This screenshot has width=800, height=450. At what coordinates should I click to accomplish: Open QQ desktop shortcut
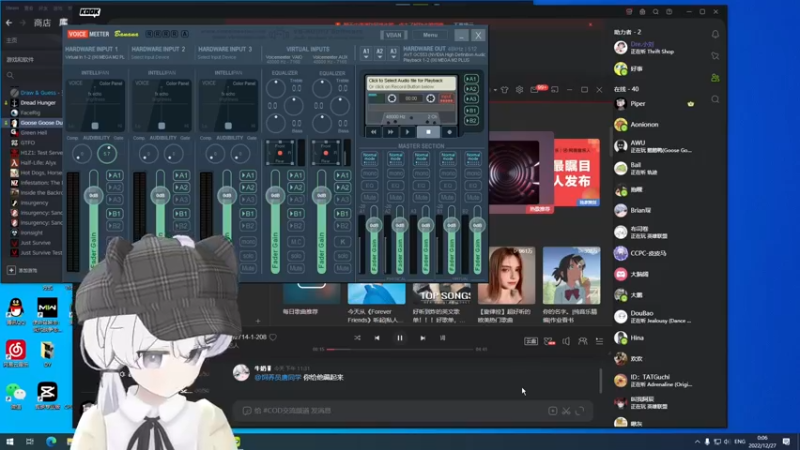click(15, 312)
